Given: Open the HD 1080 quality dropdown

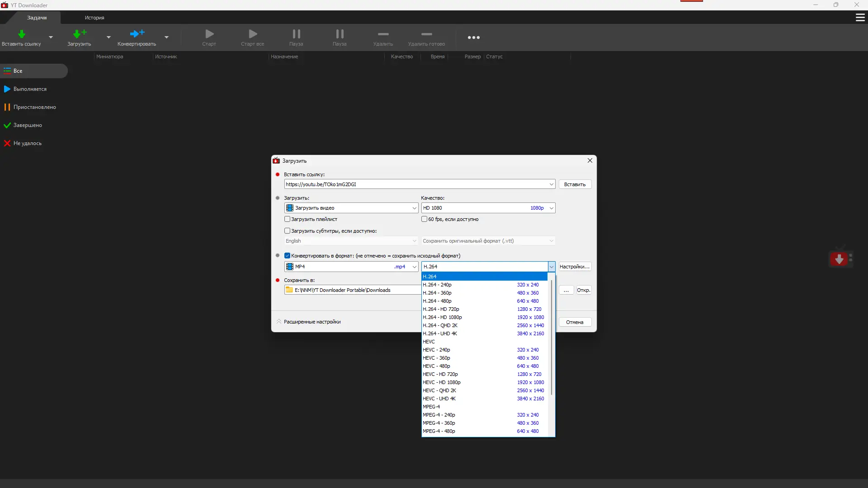Looking at the screenshot, I should 488,208.
